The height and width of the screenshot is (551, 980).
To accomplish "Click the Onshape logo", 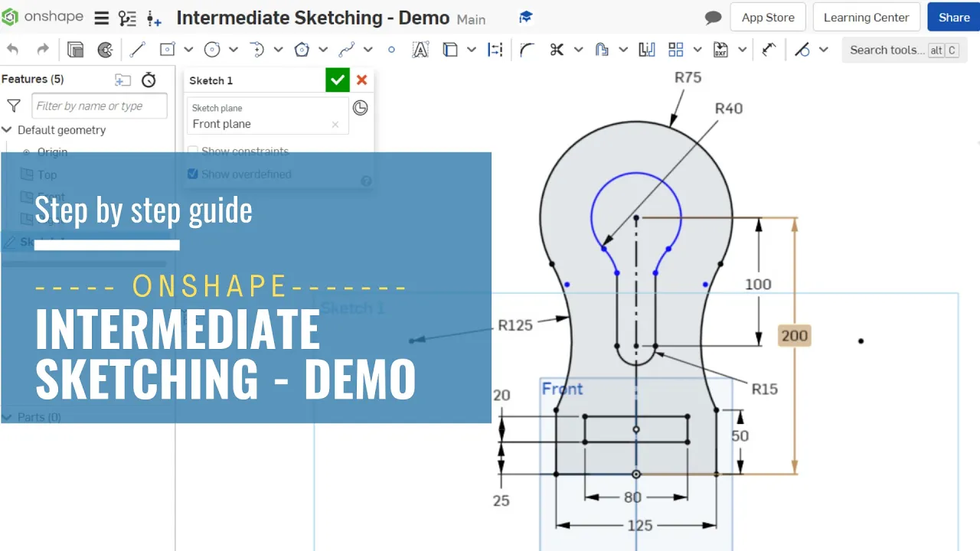I will (42, 17).
